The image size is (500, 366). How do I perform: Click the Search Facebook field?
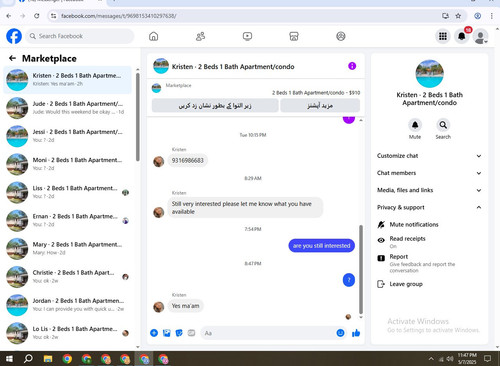(x=80, y=36)
